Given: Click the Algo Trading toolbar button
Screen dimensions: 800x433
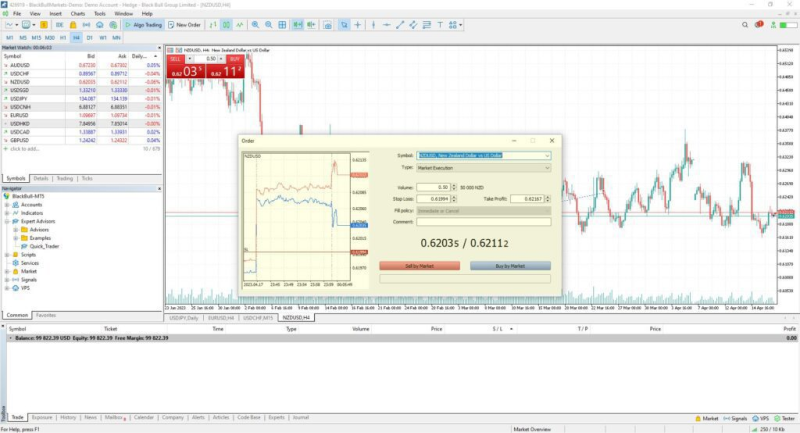Looking at the screenshot, I should click(x=147, y=24).
